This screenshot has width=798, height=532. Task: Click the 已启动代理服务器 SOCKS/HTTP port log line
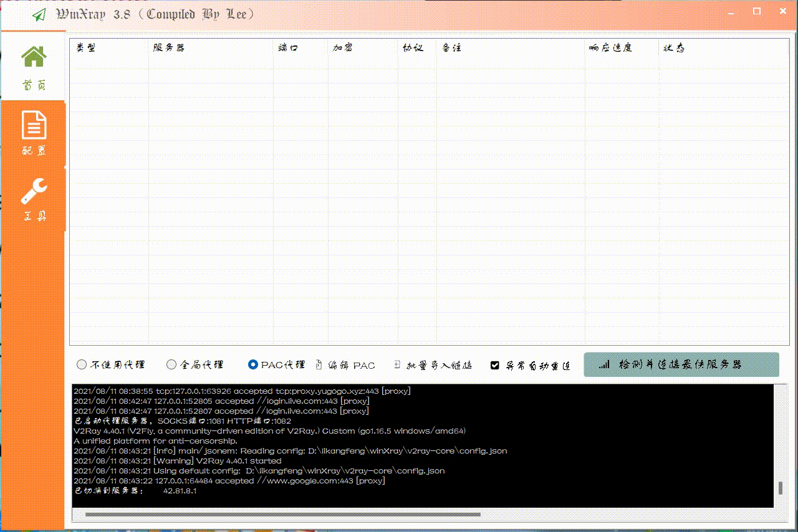(182, 421)
